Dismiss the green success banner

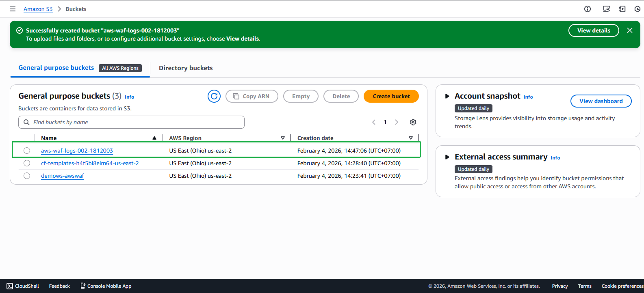(630, 30)
